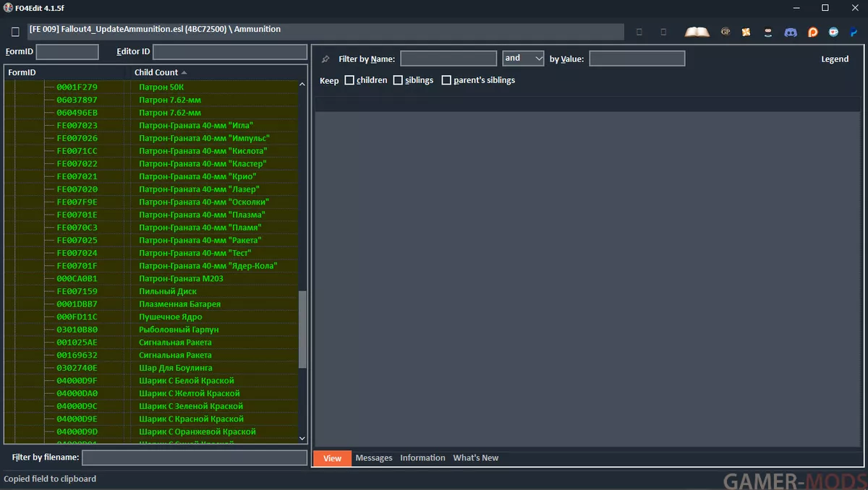
Task: Enable the siblings checkbox
Action: click(x=398, y=80)
